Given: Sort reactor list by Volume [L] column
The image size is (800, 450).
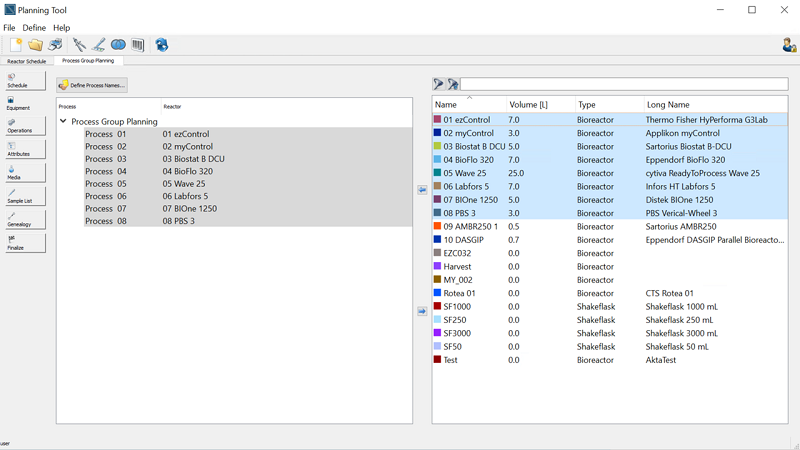Looking at the screenshot, I should [541, 105].
